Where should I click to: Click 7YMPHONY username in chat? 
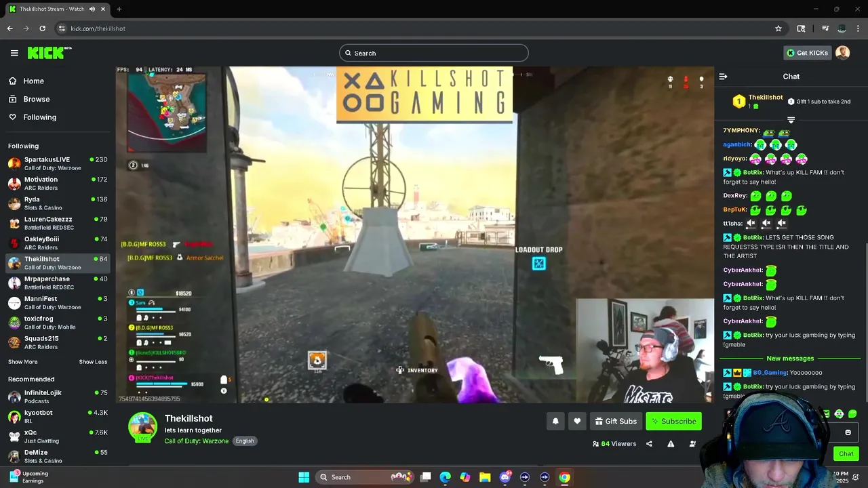pos(741,131)
